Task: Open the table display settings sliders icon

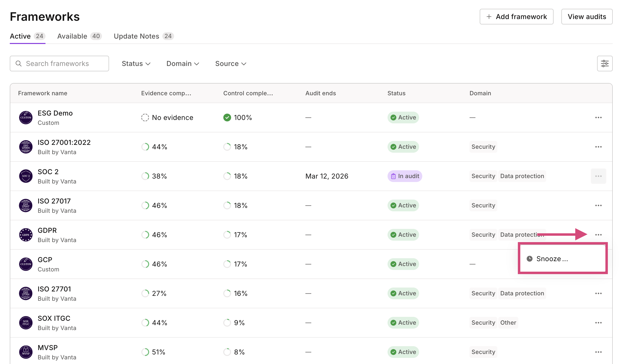Action: point(605,64)
